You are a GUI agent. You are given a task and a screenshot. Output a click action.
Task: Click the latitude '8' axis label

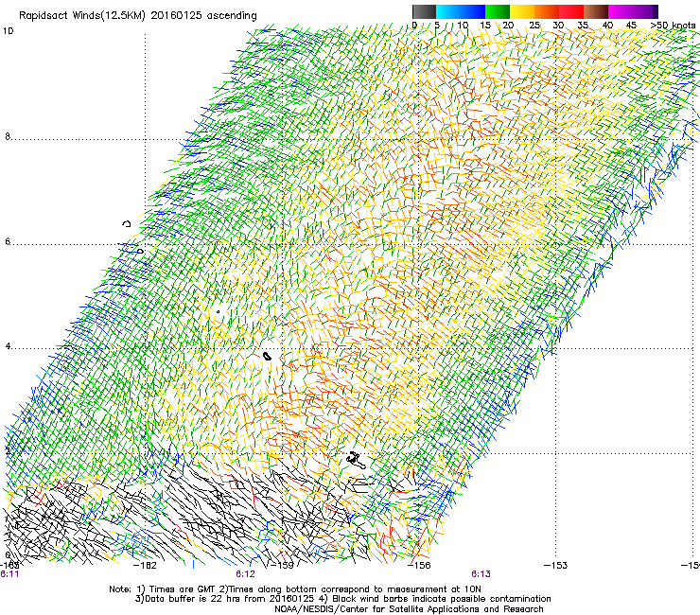[8, 136]
